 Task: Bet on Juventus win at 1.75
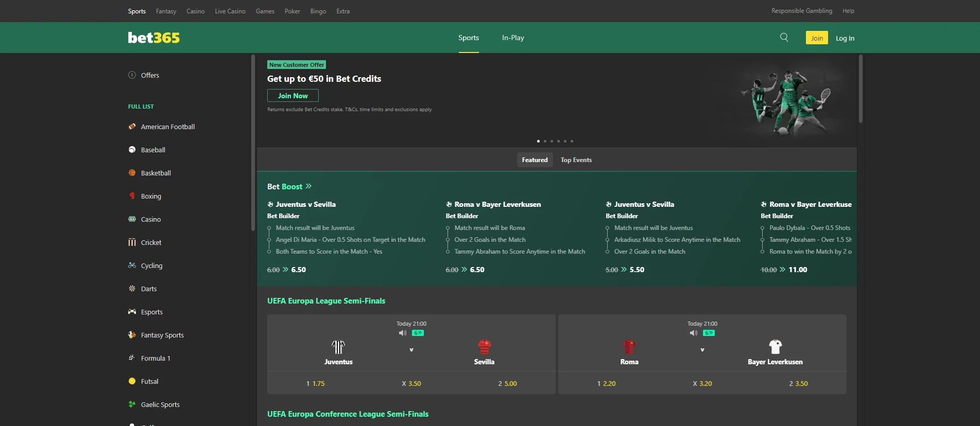click(x=315, y=383)
